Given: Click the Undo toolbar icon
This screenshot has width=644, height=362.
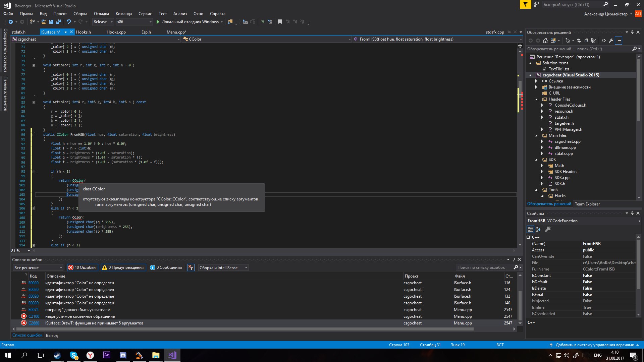Looking at the screenshot, I should (69, 22).
